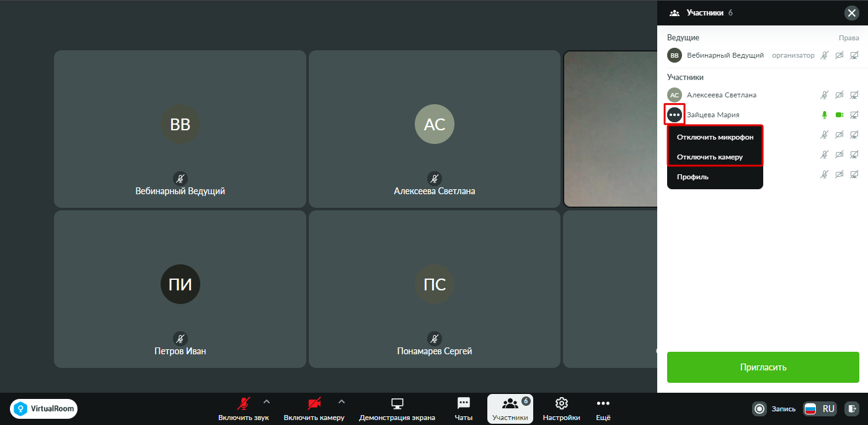Viewport: 868px width, 425px height.
Task: Click the participants group icon in the panel header
Action: [675, 12]
